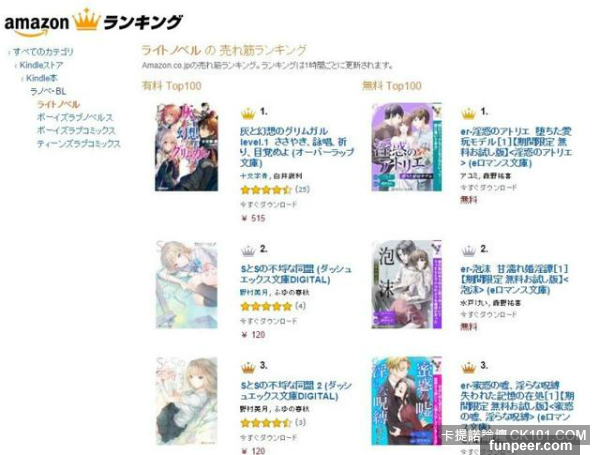
Task: Click gold crown icon of free rank 1
Action: click(468, 114)
